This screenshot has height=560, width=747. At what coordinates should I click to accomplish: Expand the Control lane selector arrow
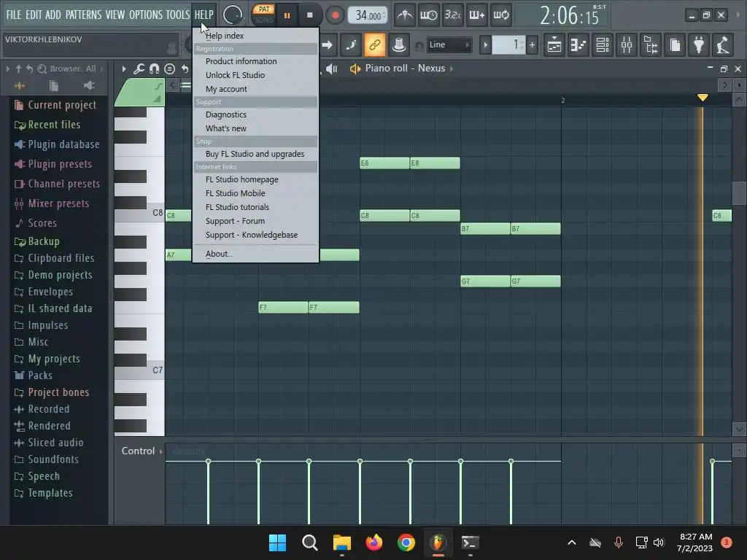click(161, 451)
